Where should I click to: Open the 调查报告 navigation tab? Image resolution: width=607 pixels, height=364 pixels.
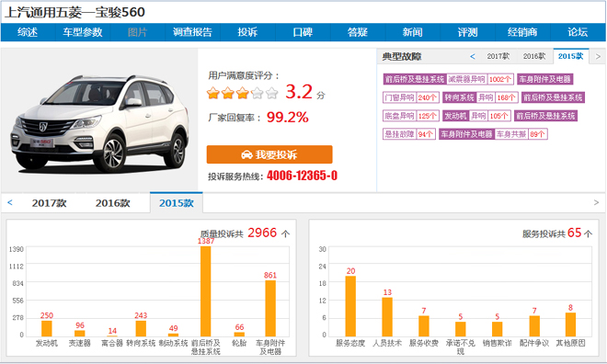192,32
